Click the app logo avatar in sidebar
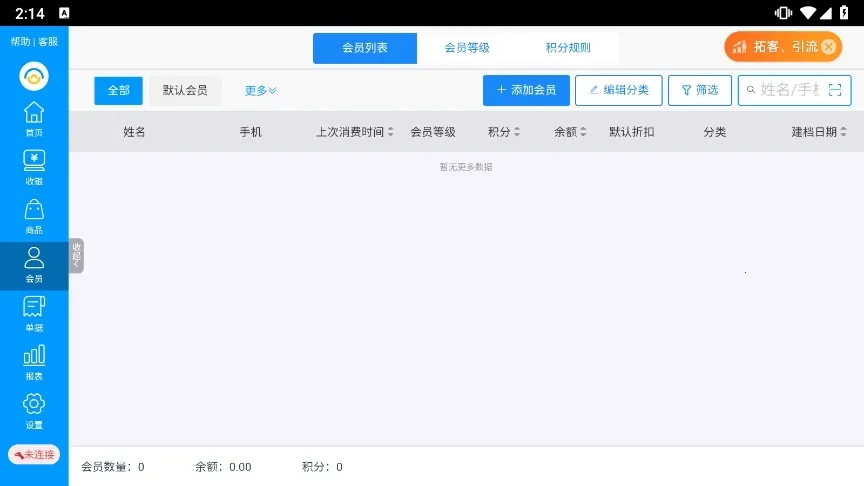 [34, 76]
